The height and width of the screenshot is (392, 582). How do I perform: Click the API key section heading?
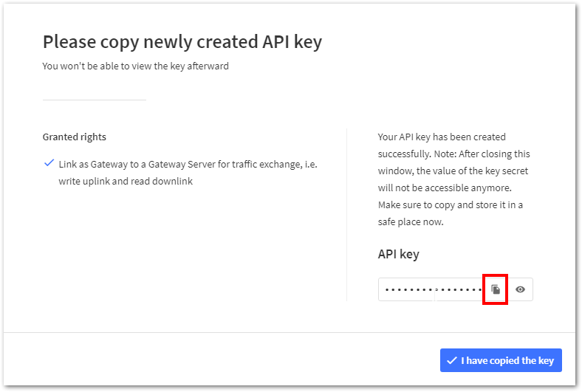click(x=398, y=254)
